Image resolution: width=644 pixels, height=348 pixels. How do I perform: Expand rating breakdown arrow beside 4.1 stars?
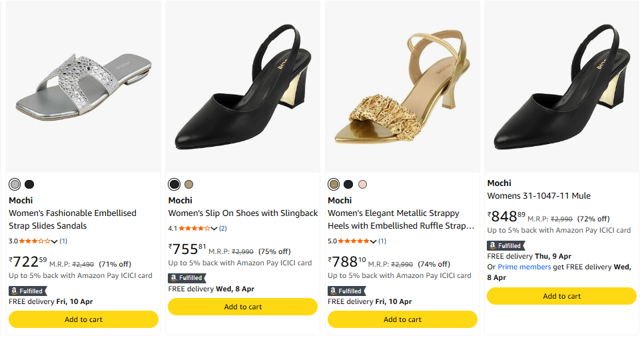coord(214,229)
